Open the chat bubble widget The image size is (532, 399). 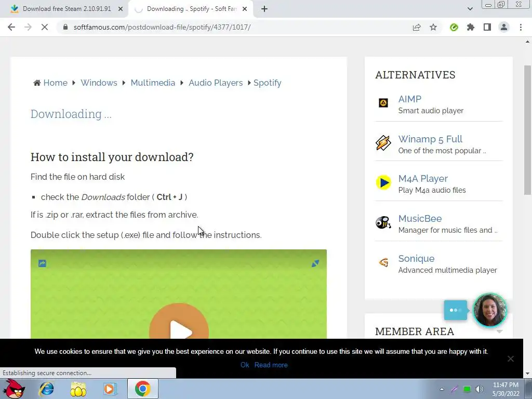(455, 310)
